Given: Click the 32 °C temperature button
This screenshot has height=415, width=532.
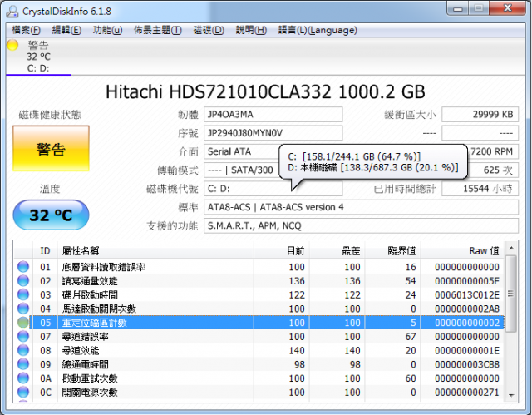Looking at the screenshot, I should 51,215.
